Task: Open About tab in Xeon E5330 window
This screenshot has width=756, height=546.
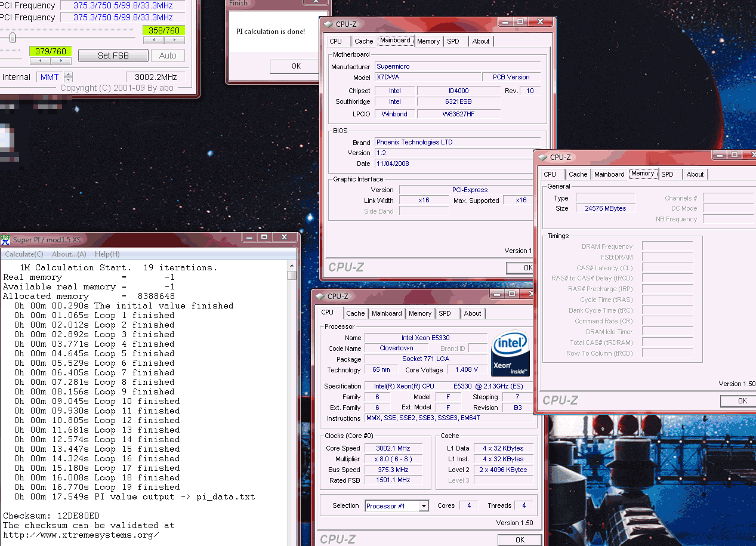Action: click(473, 313)
